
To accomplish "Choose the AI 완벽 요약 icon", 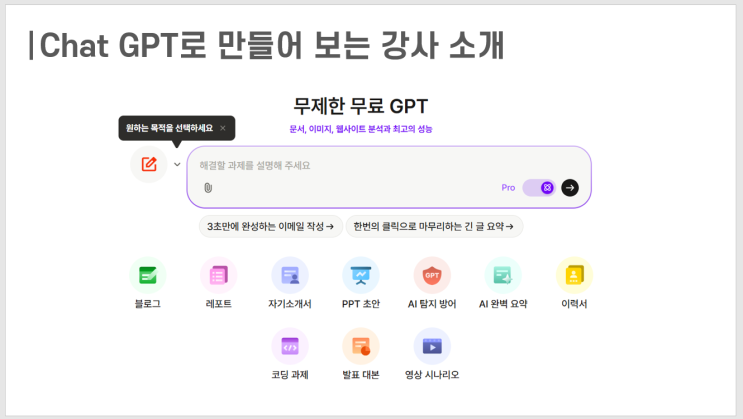I will tap(503, 275).
